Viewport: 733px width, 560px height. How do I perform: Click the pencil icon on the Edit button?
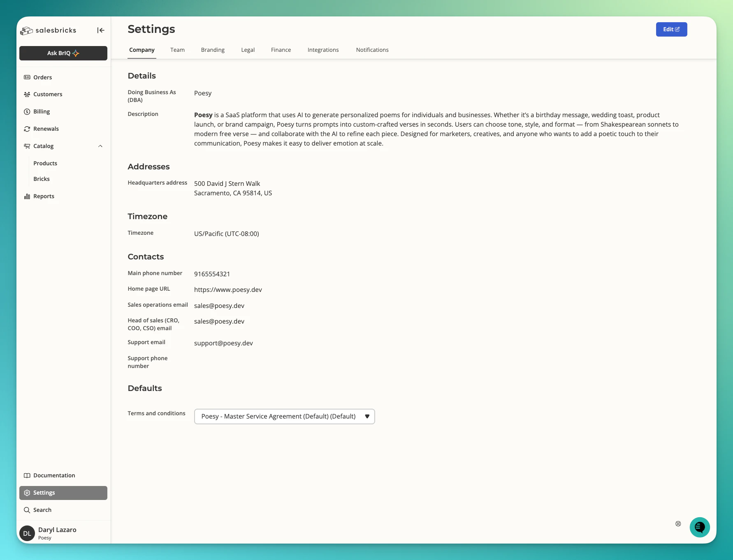point(677,30)
